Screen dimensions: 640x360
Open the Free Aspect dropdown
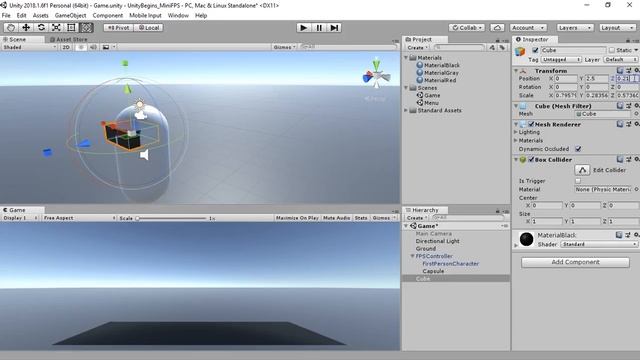(x=80, y=218)
